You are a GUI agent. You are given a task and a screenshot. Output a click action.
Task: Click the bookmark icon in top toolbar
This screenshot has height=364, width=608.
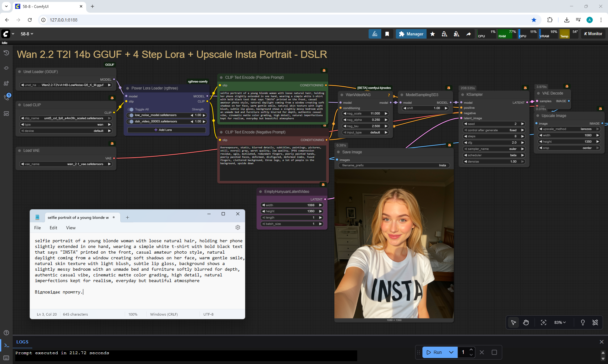pyautogui.click(x=387, y=34)
